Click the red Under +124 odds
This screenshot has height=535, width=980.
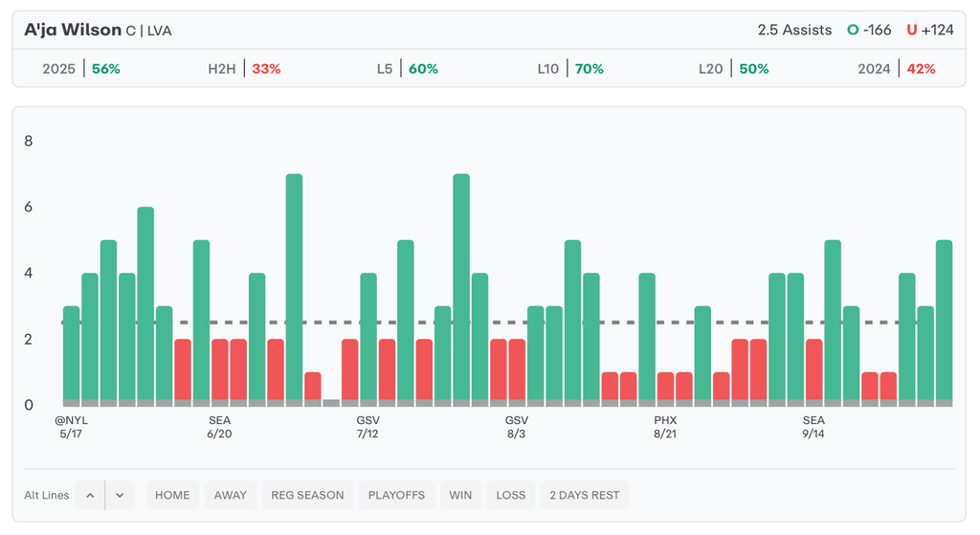pos(930,30)
